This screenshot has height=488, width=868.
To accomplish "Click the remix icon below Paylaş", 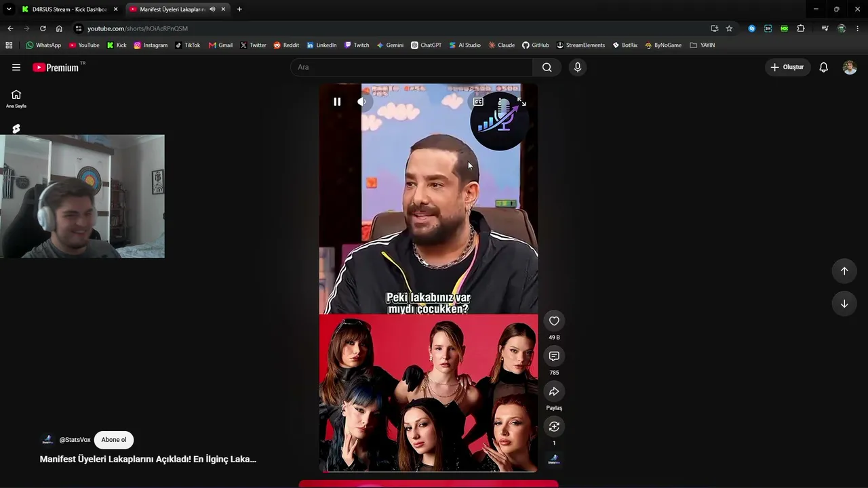I will tap(554, 427).
